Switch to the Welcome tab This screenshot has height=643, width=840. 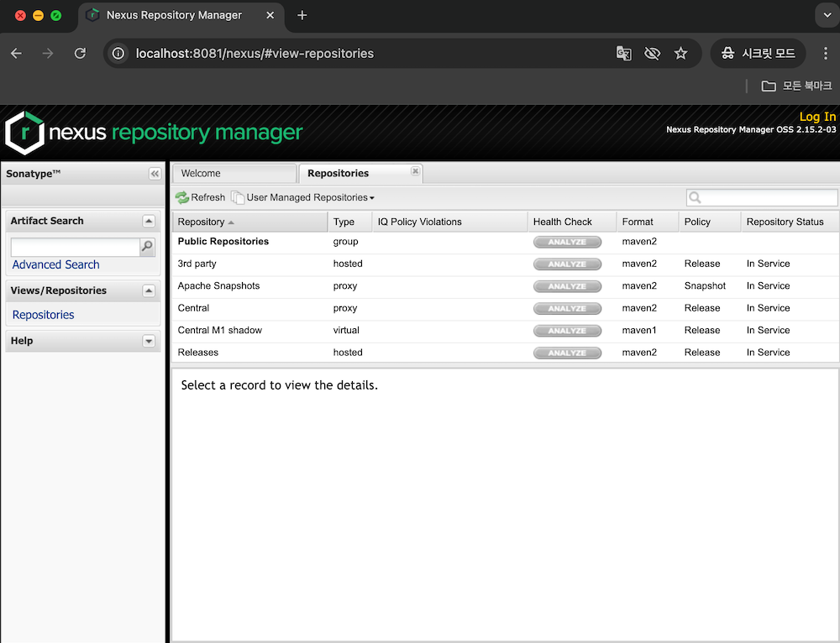[x=201, y=174]
